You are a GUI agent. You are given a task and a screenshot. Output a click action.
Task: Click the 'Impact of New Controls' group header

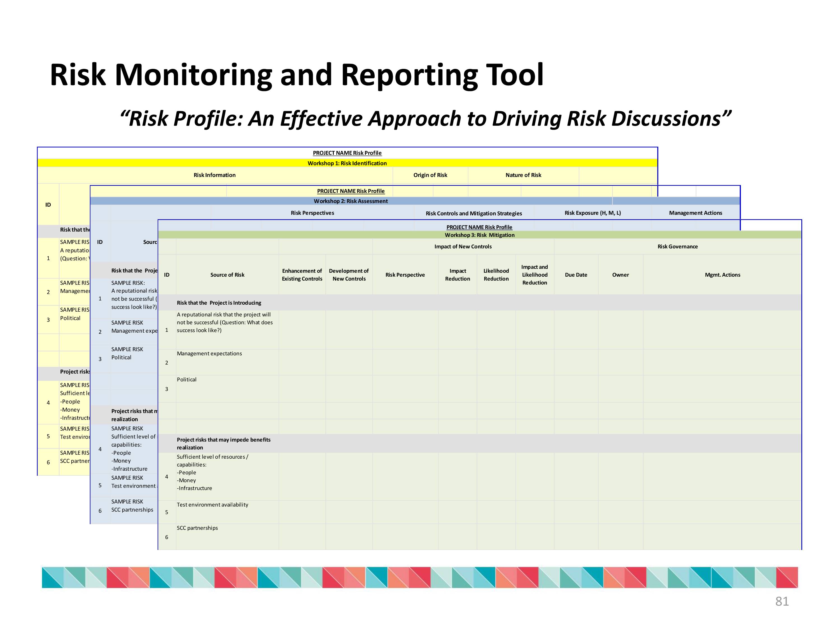(x=463, y=246)
